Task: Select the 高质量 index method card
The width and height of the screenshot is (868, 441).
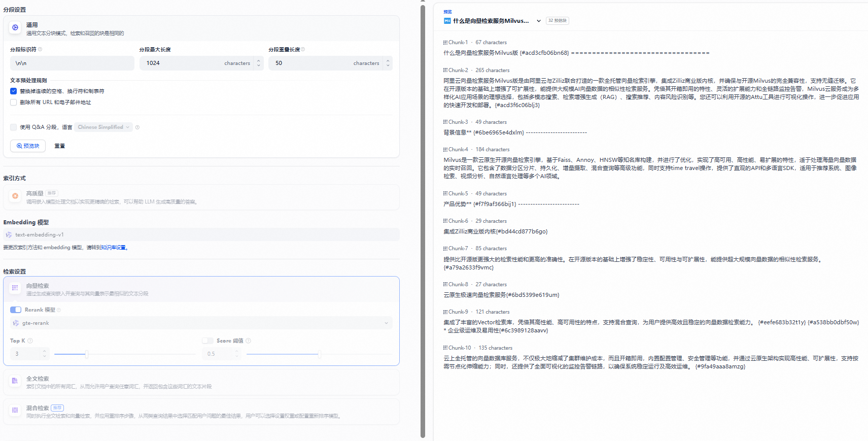Action: click(201, 197)
